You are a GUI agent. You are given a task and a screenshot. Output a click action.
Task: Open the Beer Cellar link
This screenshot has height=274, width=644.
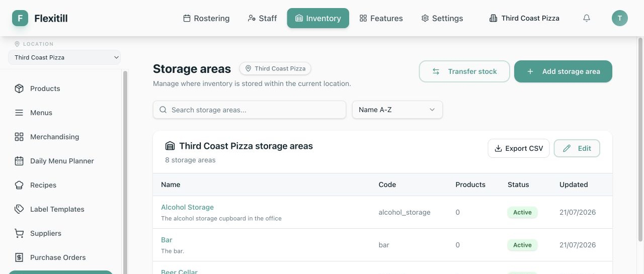(179, 271)
